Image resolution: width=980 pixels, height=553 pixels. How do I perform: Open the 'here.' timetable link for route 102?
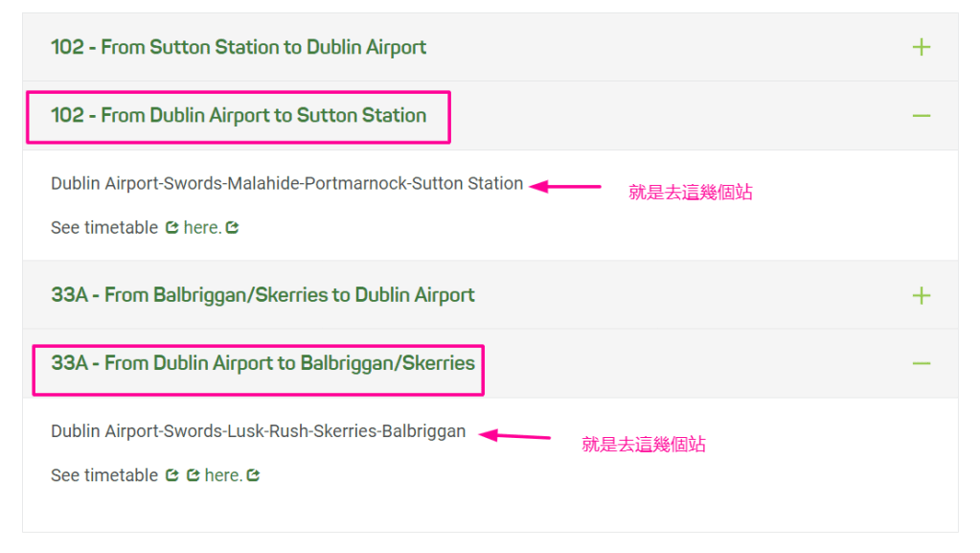coord(201,228)
